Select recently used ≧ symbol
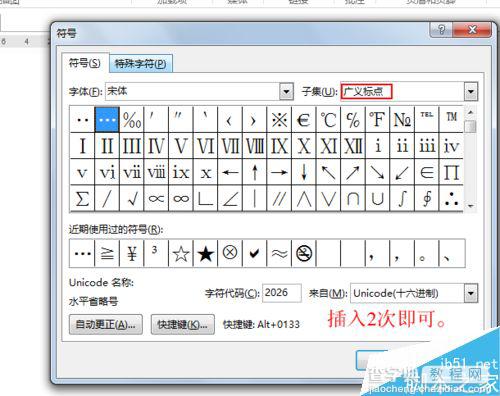The height and width of the screenshot is (396, 500). pyautogui.click(x=107, y=253)
